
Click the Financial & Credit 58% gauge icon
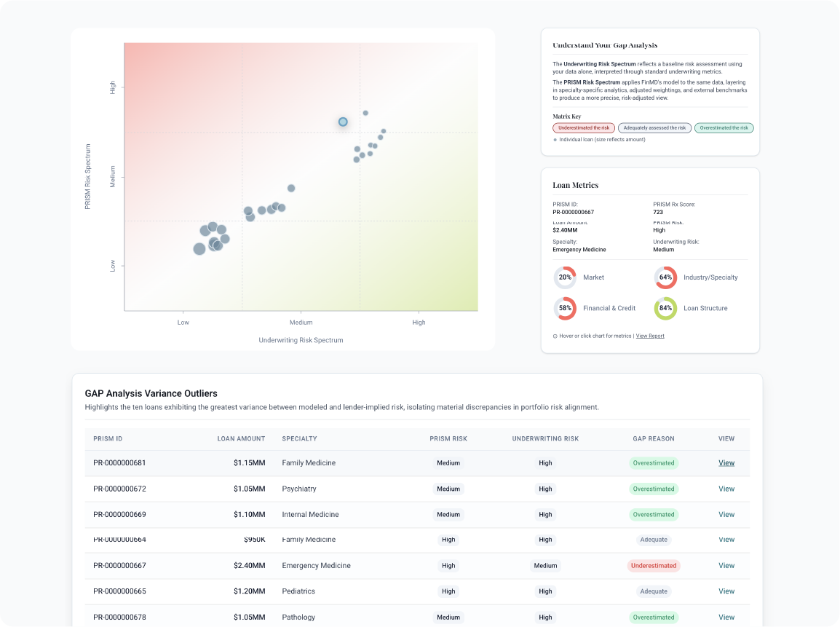pos(565,308)
